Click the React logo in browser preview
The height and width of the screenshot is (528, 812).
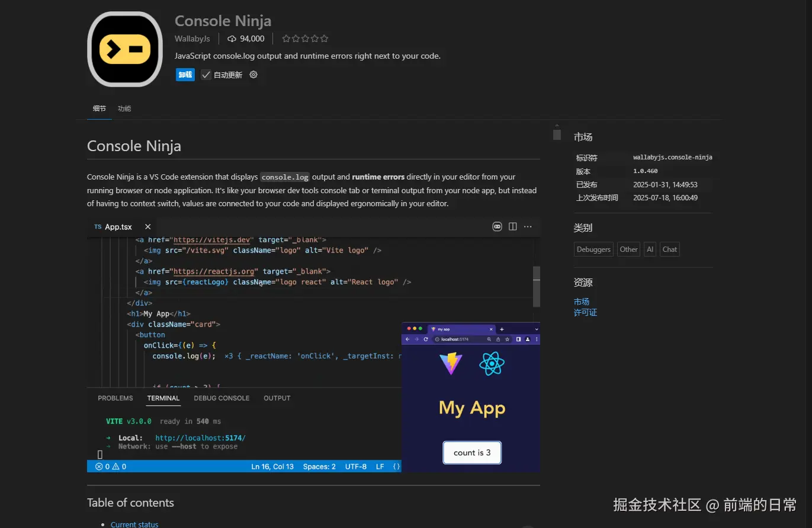(492, 363)
